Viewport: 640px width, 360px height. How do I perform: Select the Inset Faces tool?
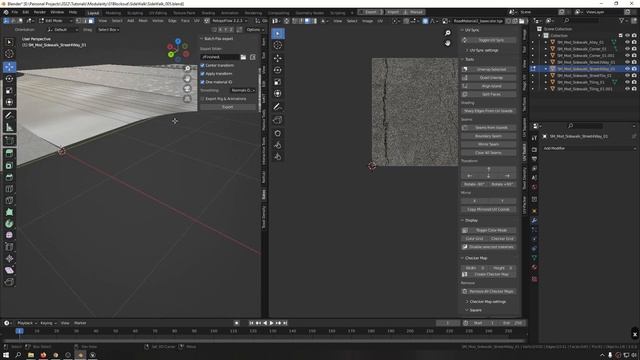tap(9, 165)
